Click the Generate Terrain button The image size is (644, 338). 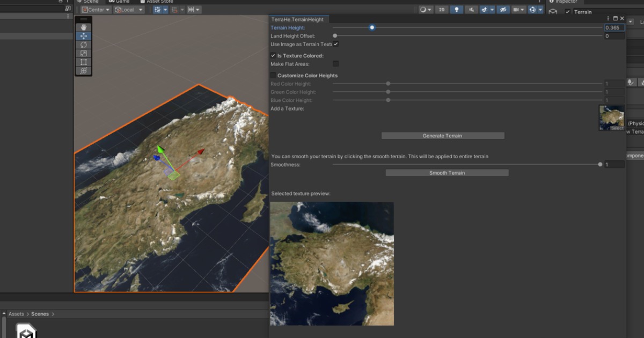pos(442,135)
